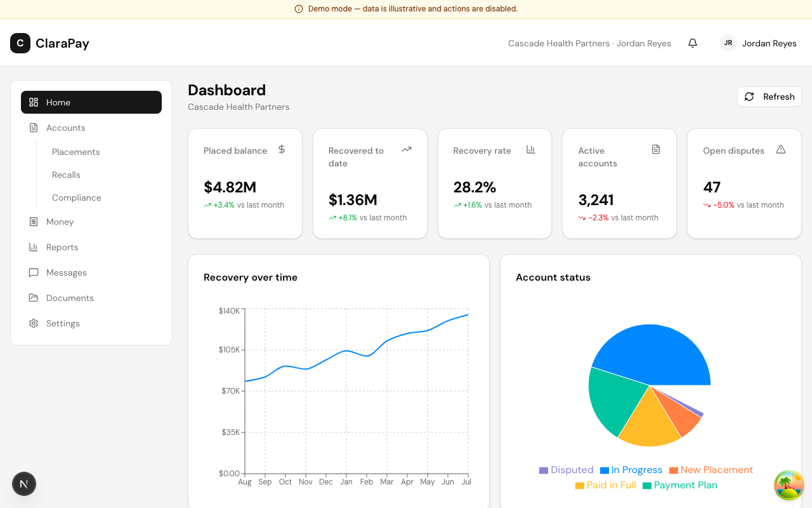
Task: Click the Documents folder icon
Action: click(34, 298)
